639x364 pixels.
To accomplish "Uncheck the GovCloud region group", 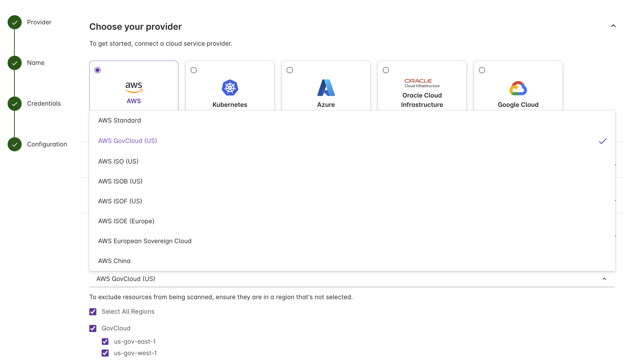I will pyautogui.click(x=93, y=328).
